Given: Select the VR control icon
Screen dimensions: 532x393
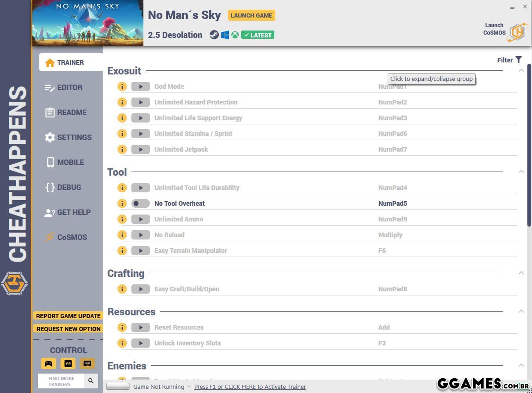Looking at the screenshot, I should pyautogui.click(x=68, y=363).
